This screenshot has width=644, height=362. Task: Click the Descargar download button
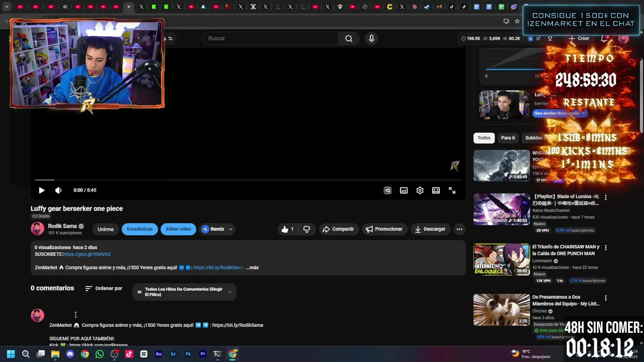430,229
